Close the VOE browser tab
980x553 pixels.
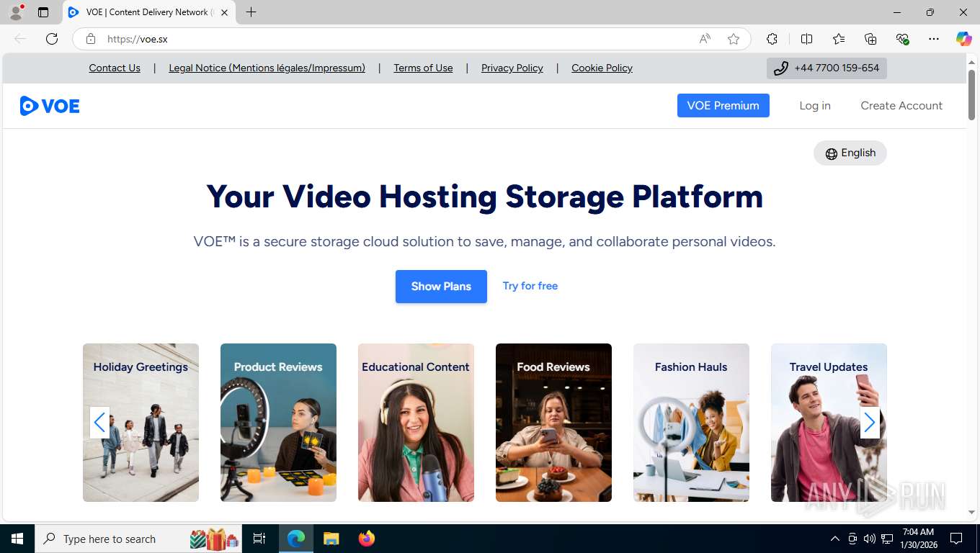224,12
